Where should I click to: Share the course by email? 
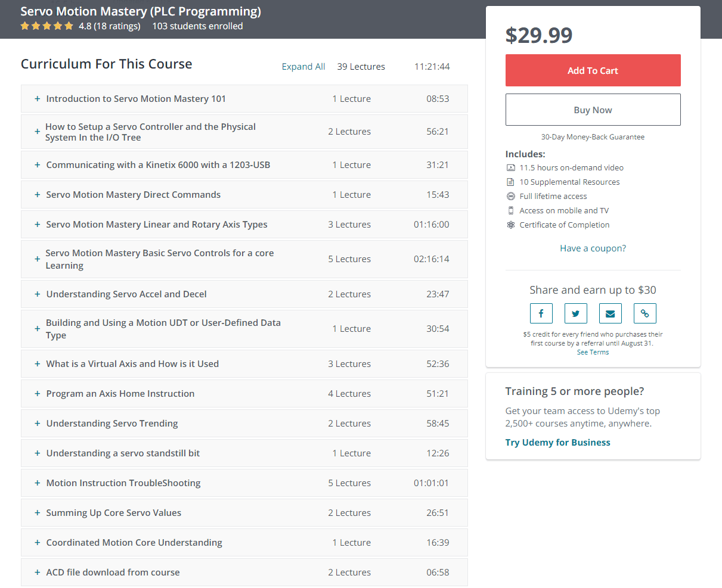coord(611,313)
